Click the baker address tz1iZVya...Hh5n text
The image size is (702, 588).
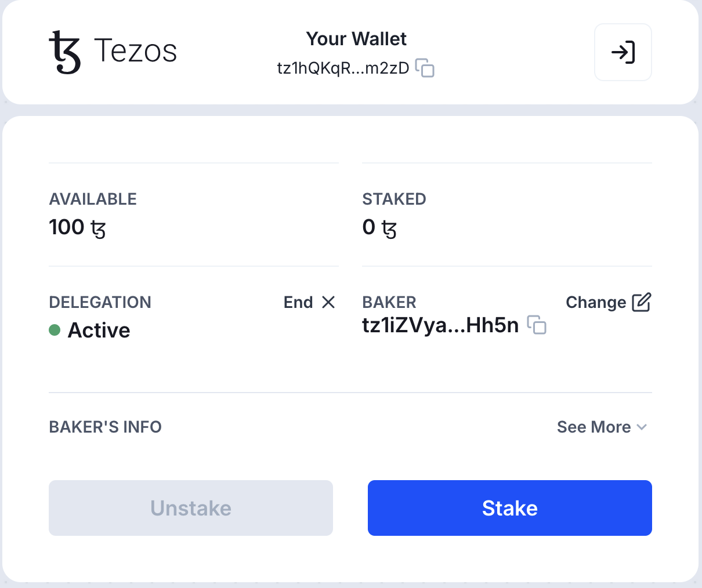pos(440,325)
